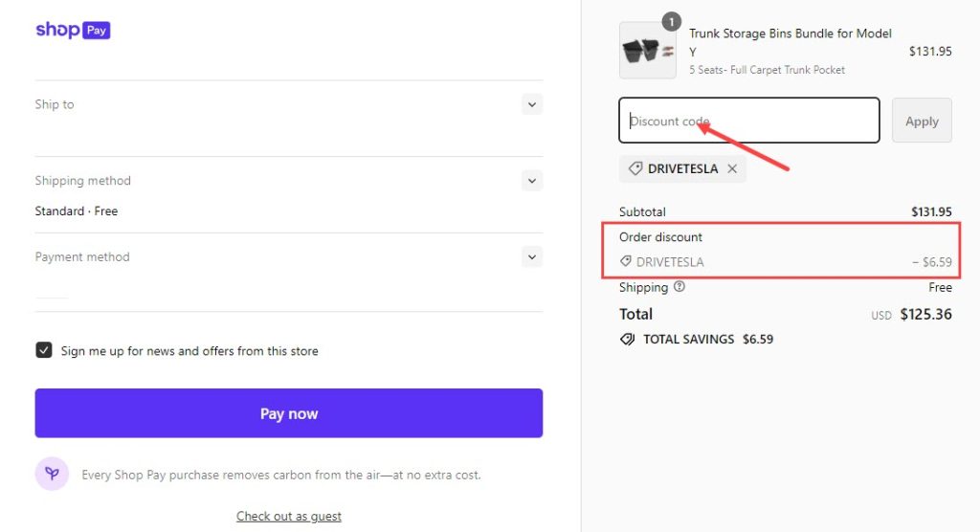Expand the Ship to section

coord(532,104)
